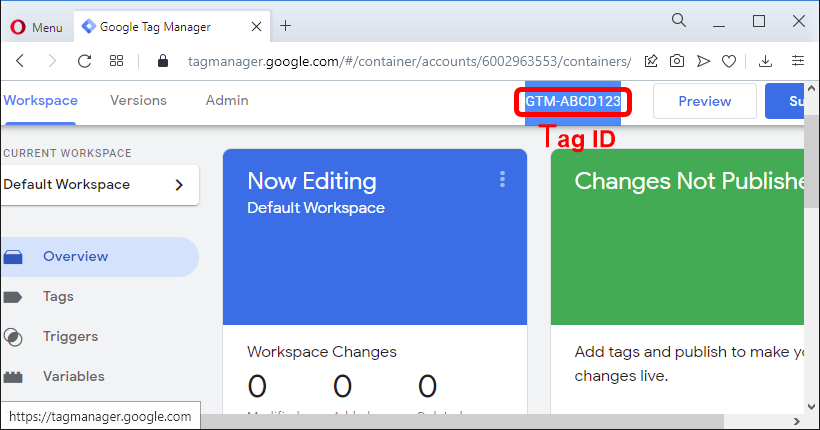Open Speed Dial start page grid

[116, 61]
